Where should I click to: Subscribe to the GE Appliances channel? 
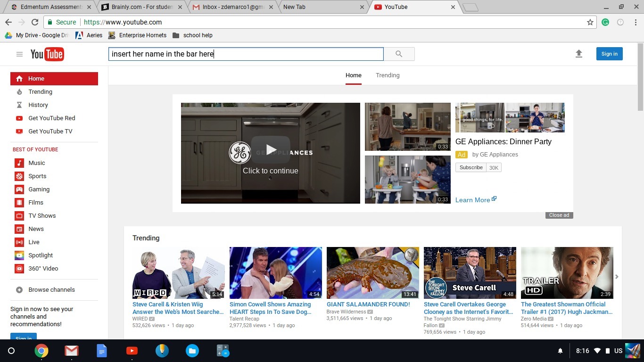coord(471,168)
